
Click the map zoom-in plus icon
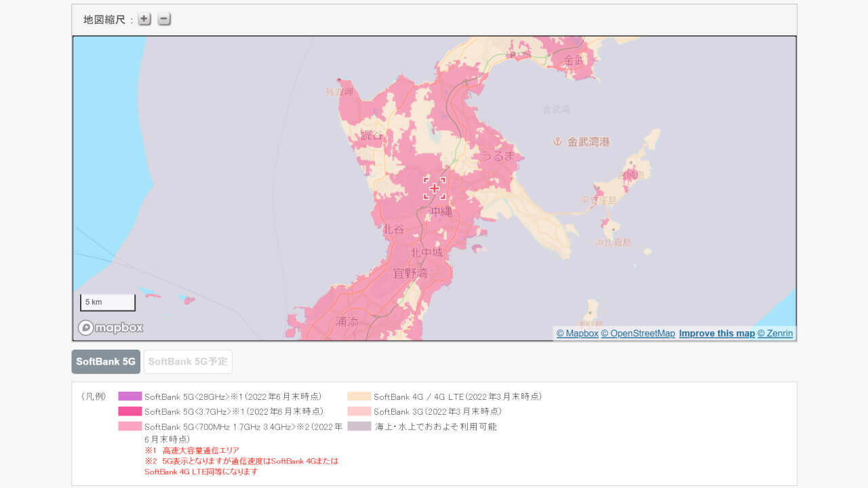coord(144,19)
